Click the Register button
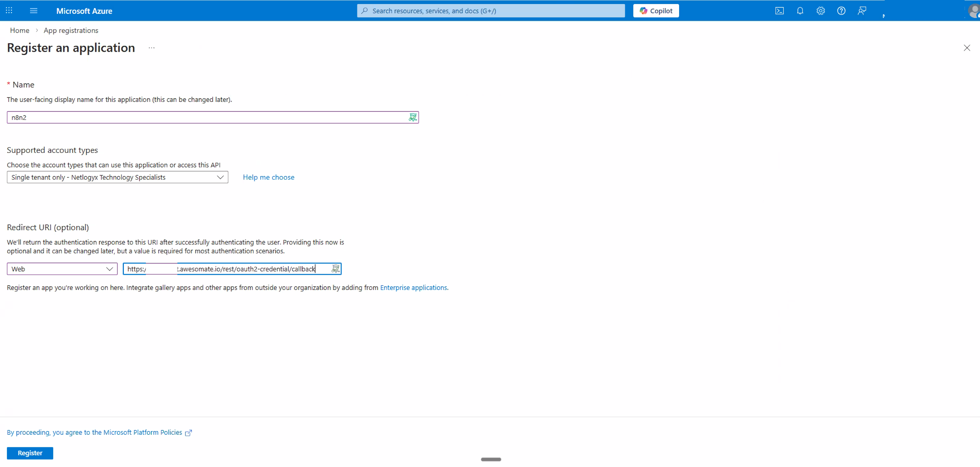 coord(30,453)
